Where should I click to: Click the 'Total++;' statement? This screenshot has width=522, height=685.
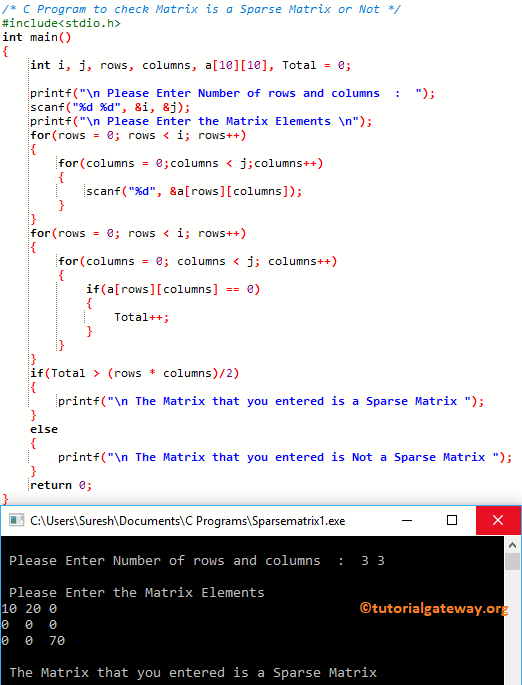click(x=142, y=317)
